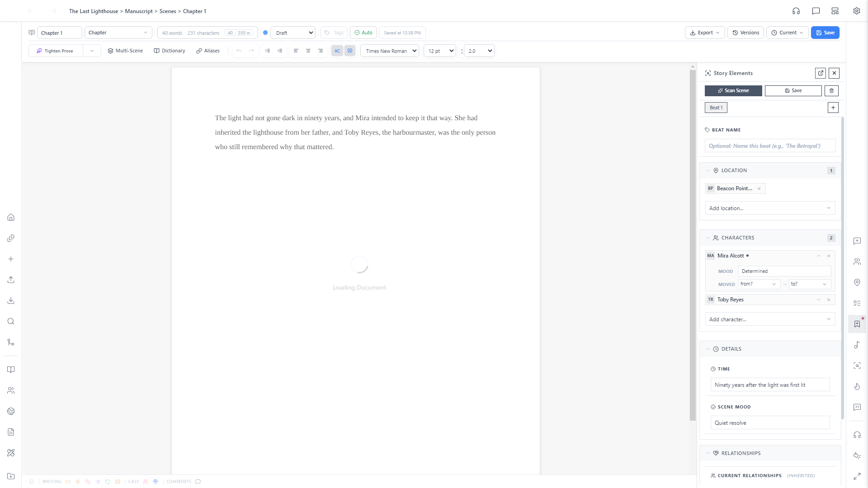Open the layout panels icon in top bar
Screen dimensions: 868x488
coord(835,11)
